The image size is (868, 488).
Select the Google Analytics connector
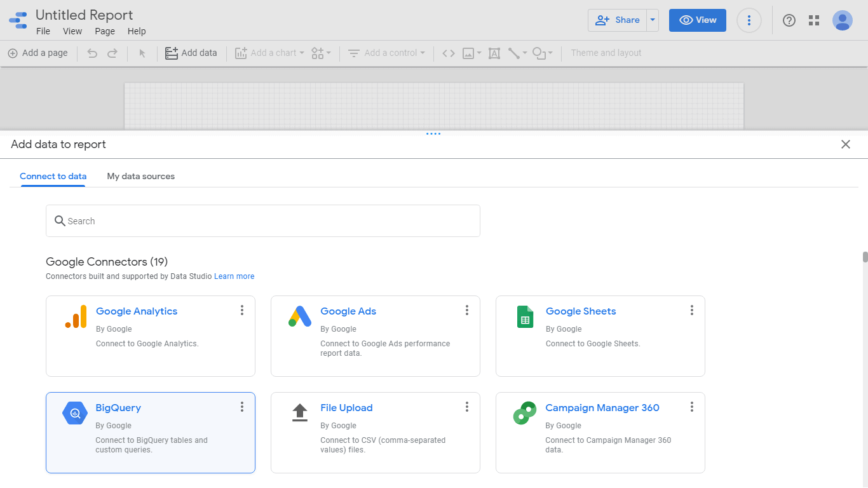pyautogui.click(x=151, y=336)
